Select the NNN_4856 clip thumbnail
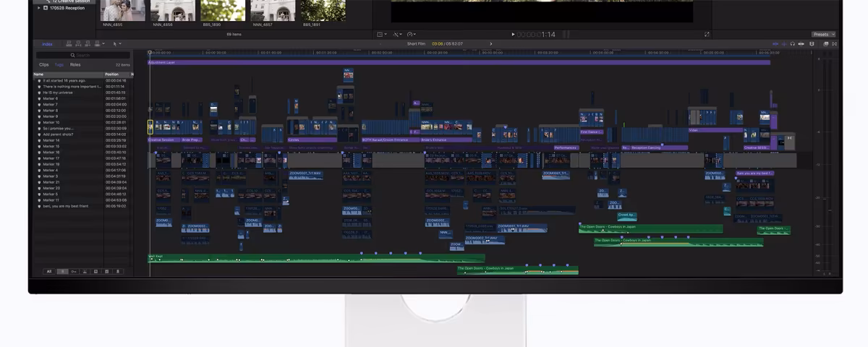 pos(173,10)
